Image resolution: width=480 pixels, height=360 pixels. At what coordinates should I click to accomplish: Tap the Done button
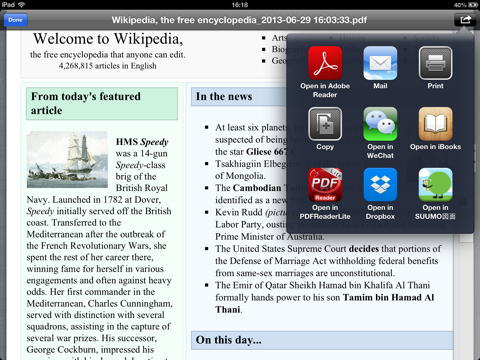pyautogui.click(x=15, y=20)
